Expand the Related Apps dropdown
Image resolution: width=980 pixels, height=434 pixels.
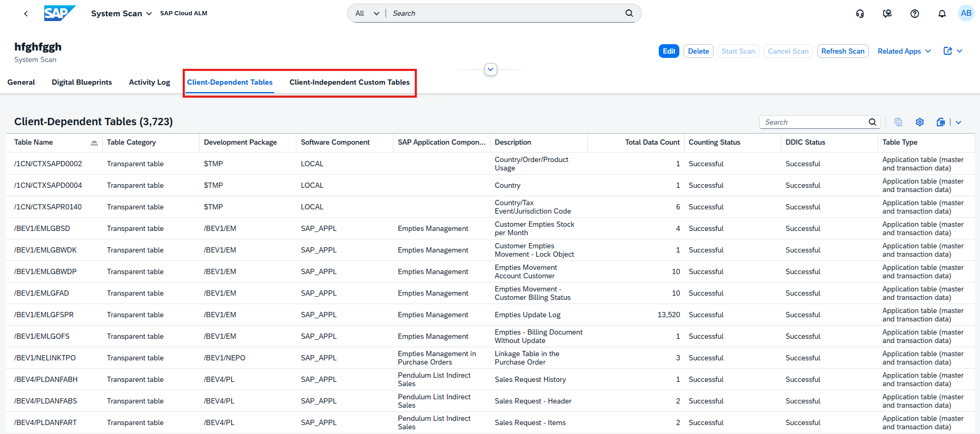pyautogui.click(x=904, y=51)
